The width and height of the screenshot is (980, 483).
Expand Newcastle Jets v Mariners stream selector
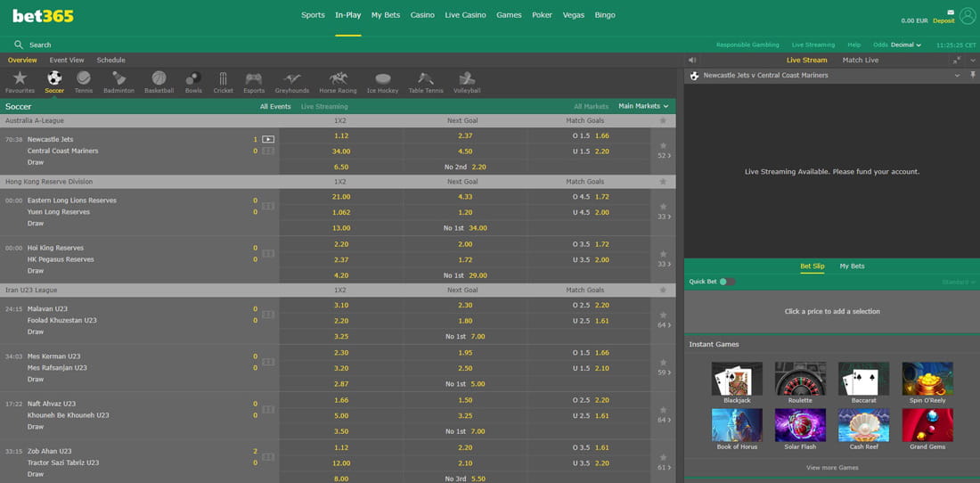point(957,75)
